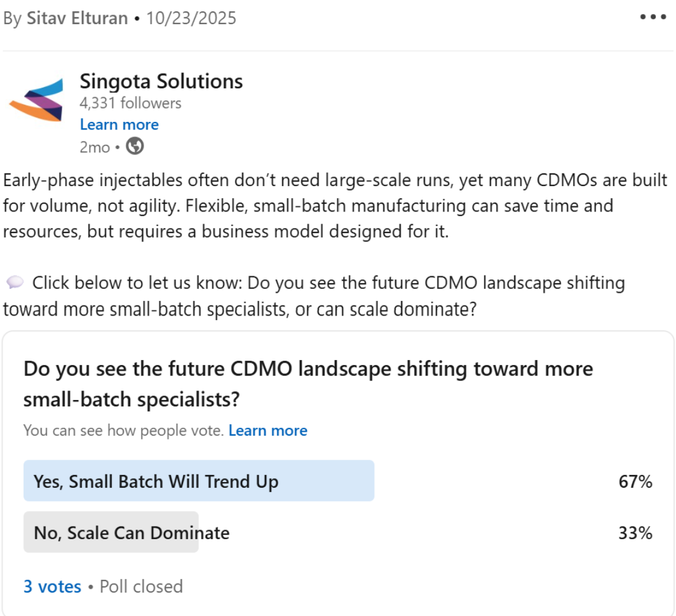
Task: Open the three-dot more options menu
Action: [652, 17]
